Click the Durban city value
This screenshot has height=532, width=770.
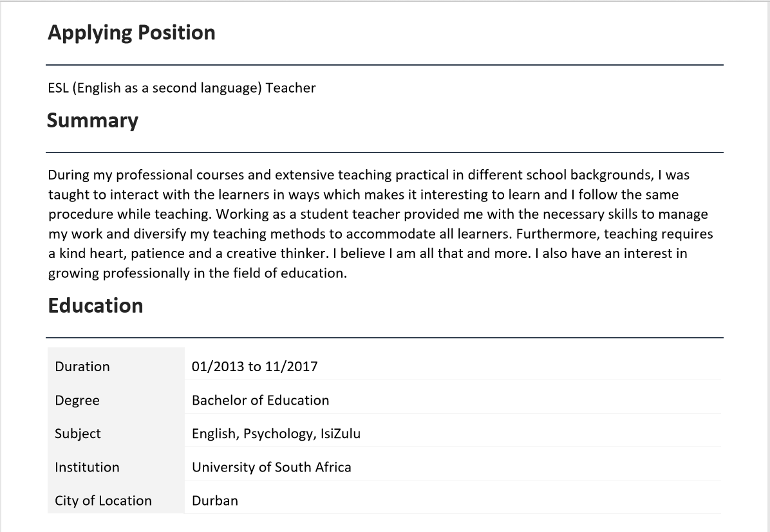pos(214,500)
